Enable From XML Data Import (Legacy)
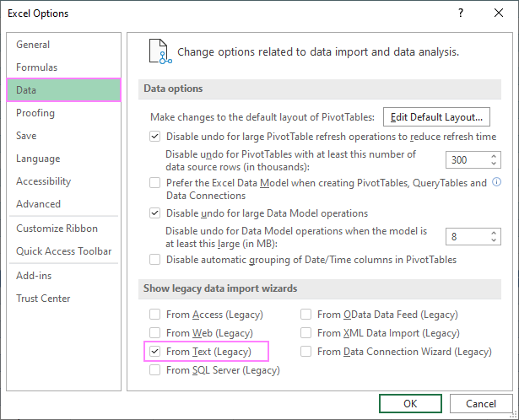 pos(305,332)
